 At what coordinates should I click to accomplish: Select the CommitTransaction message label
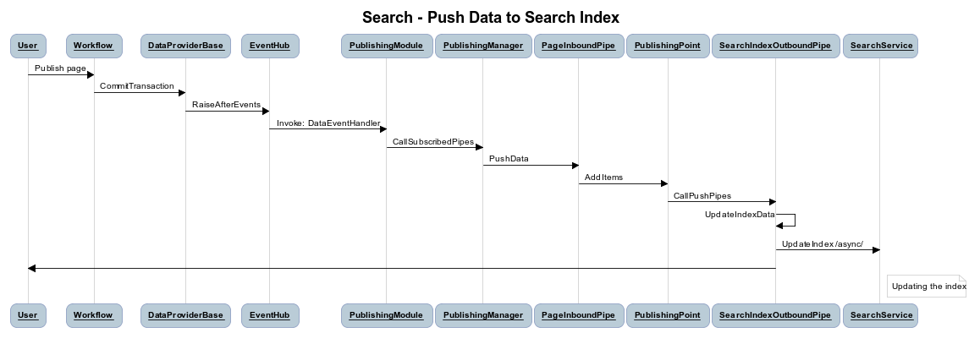136,86
